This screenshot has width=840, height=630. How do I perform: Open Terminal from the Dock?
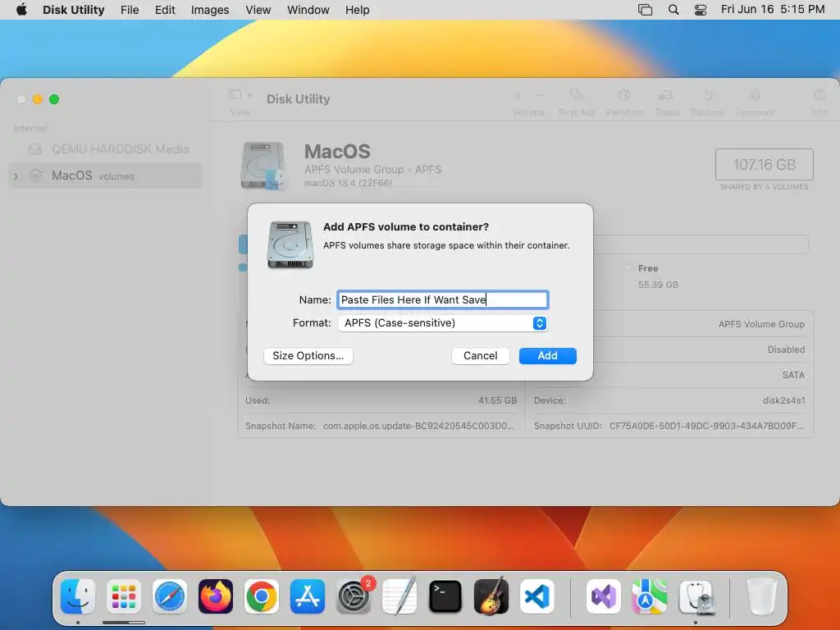coord(445,596)
